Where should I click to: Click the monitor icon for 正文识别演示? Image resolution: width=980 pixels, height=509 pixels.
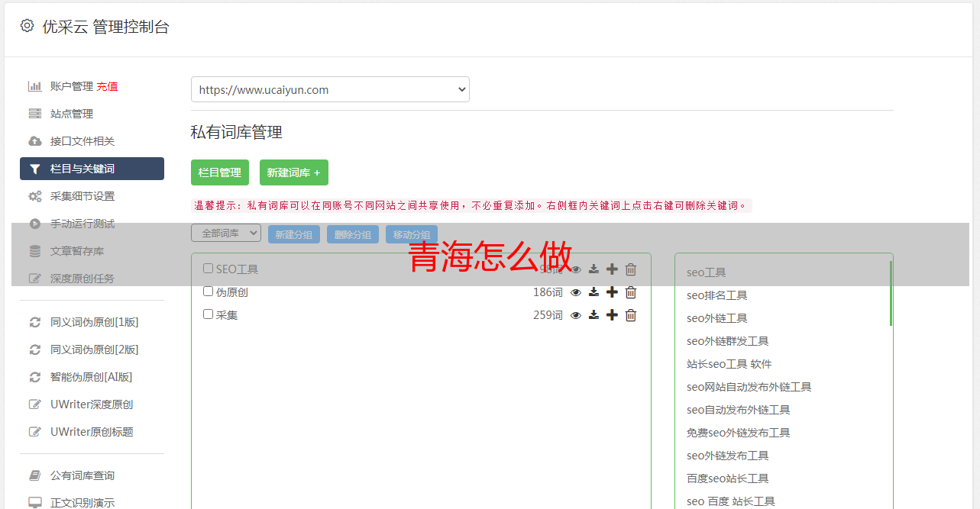click(35, 503)
